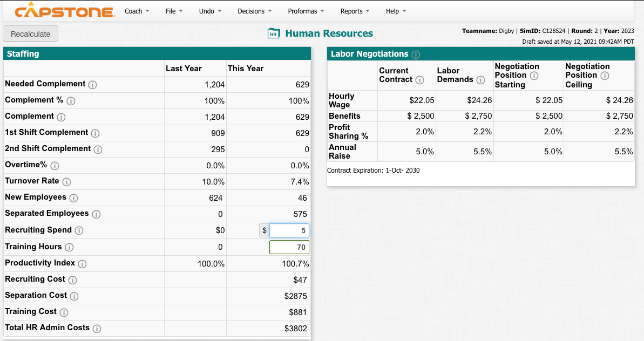Click the info icon next to Labor Demands
The width and height of the screenshot is (644, 341).
tap(480, 80)
